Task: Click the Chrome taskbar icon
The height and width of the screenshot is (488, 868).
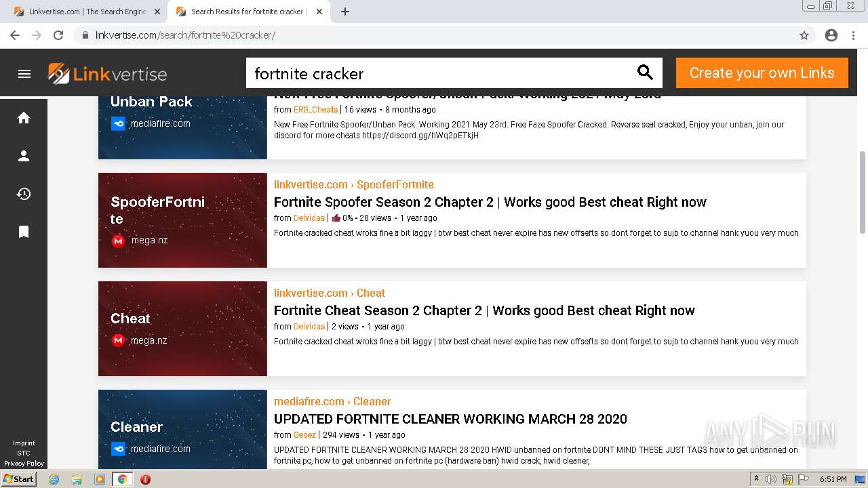Action: (x=122, y=479)
